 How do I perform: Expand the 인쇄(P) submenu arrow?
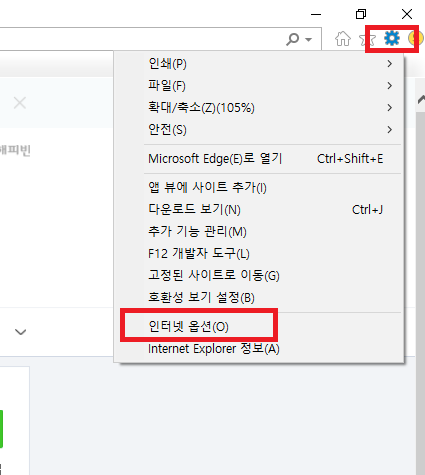point(389,63)
